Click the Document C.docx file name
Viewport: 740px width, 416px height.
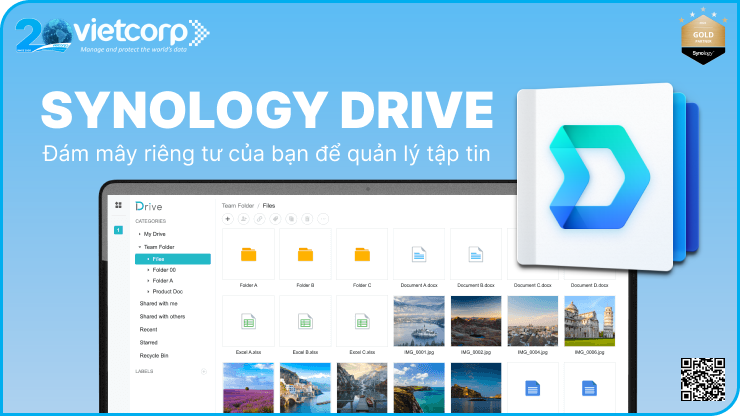(532, 285)
